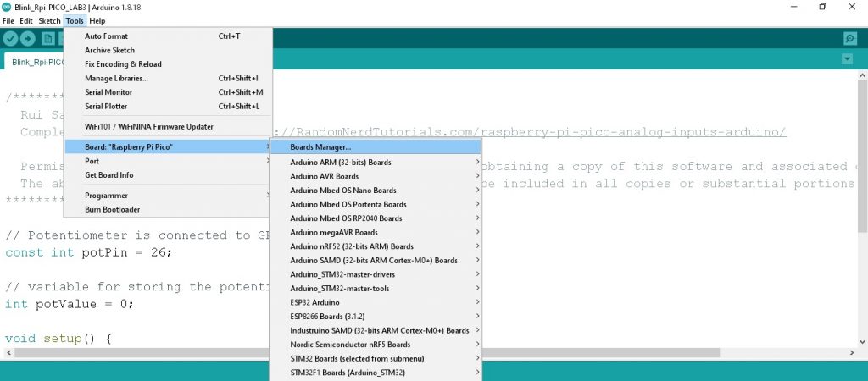Choose Archive Sketch menu entry
Image resolution: width=868 pixels, height=381 pixels.
[168, 50]
